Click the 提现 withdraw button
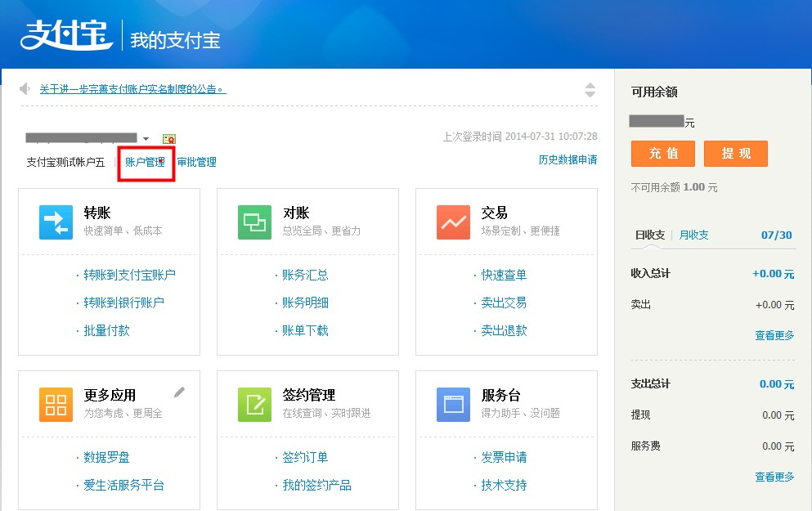The height and width of the screenshot is (511, 812). point(736,153)
